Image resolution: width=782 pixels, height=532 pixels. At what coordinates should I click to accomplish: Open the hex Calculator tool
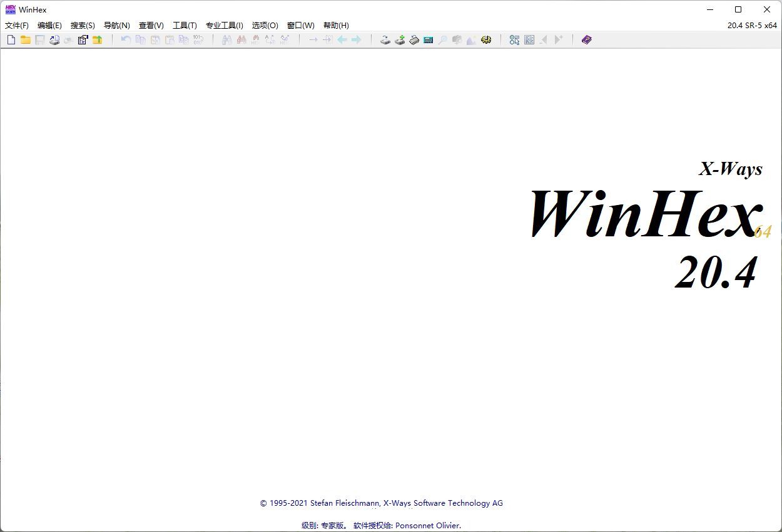pyautogui.click(x=428, y=39)
